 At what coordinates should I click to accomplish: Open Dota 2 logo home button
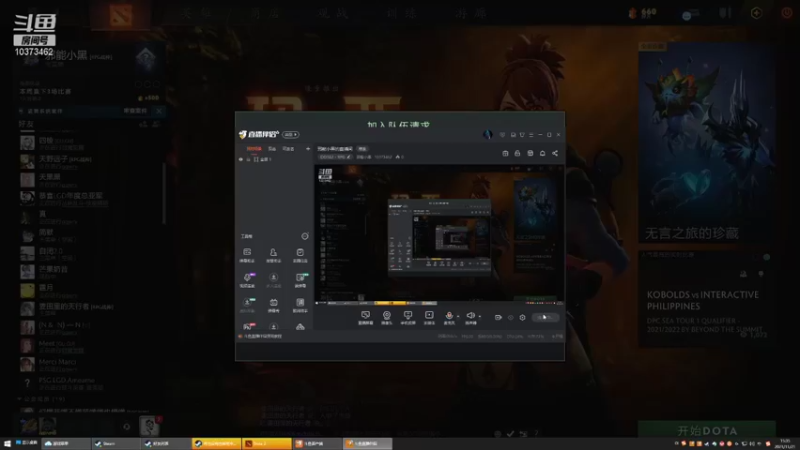(x=120, y=15)
